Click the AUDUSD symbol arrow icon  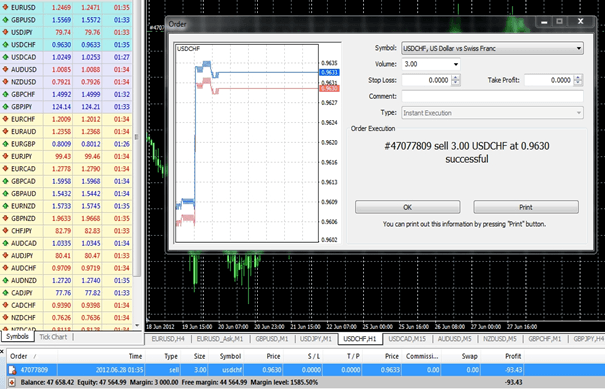pos(5,69)
